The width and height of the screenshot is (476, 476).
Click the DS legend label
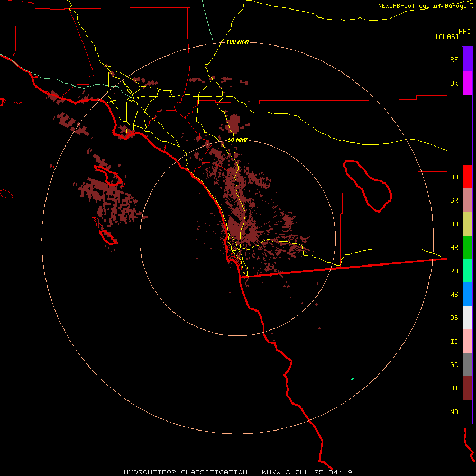click(454, 318)
